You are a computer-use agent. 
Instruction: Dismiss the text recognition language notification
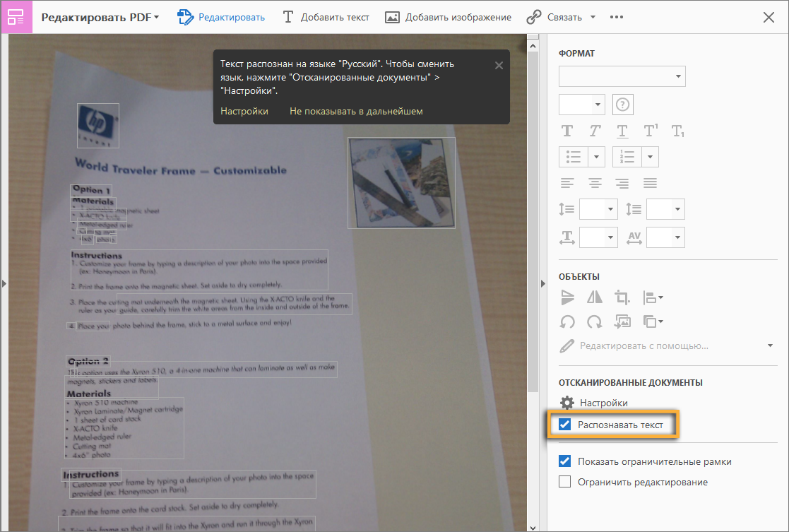point(499,66)
